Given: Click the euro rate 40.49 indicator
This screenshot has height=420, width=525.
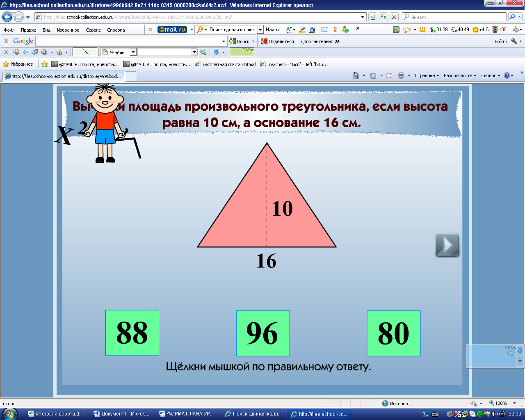Looking at the screenshot, I should [x=460, y=30].
